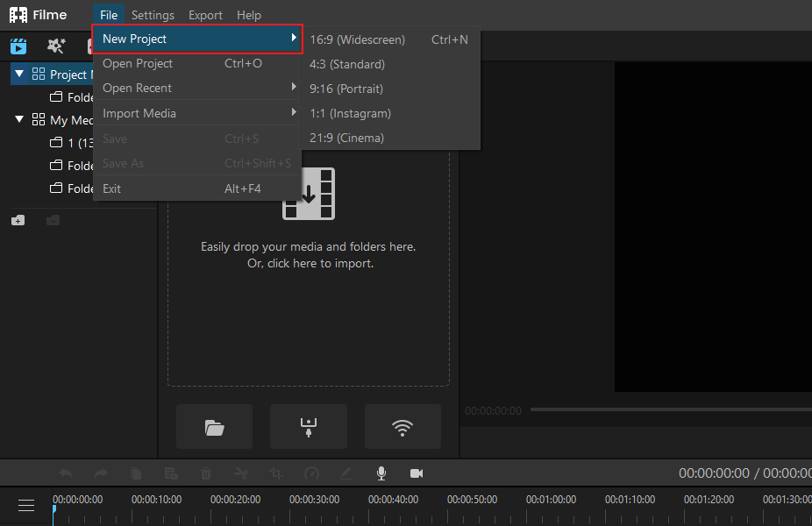The height and width of the screenshot is (526, 812).
Task: Select 16:9 (Widescreen) new project
Action: (389, 39)
